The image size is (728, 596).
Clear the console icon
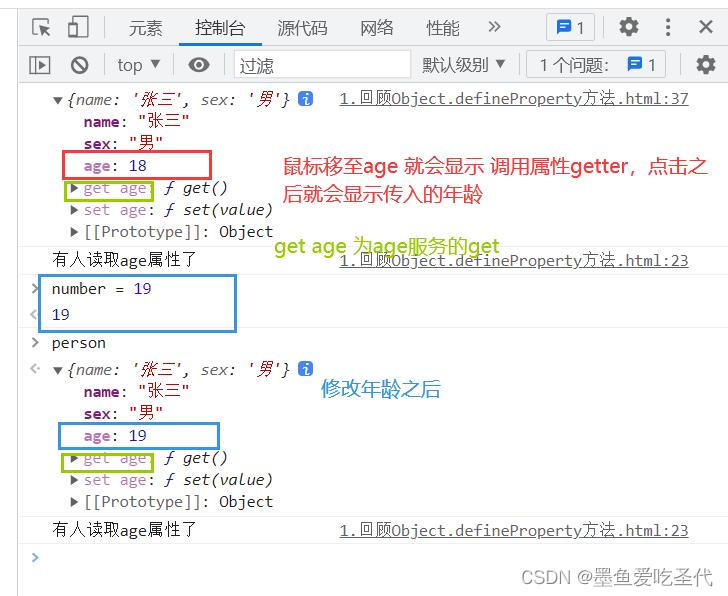pyautogui.click(x=79, y=65)
